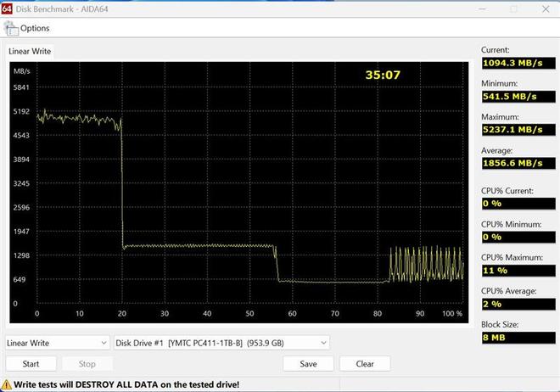Click the warning icon beside the destroy-data message
This screenshot has width=560, height=392.
click(7, 384)
